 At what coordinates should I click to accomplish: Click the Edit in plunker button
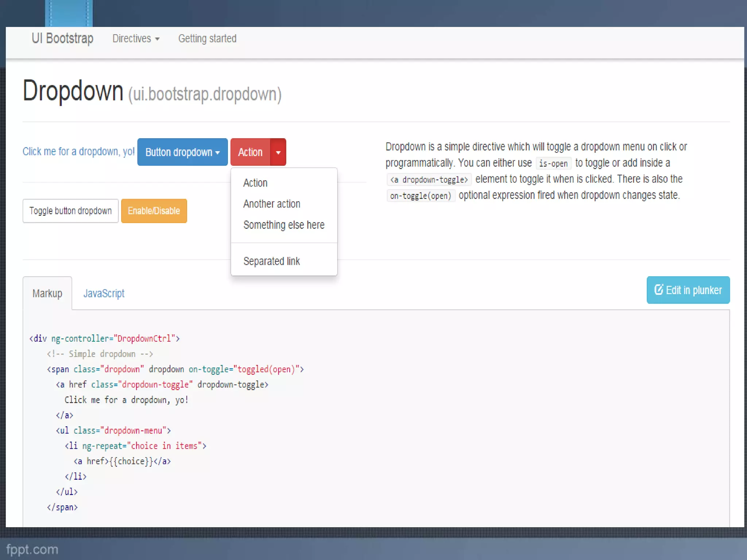click(688, 290)
